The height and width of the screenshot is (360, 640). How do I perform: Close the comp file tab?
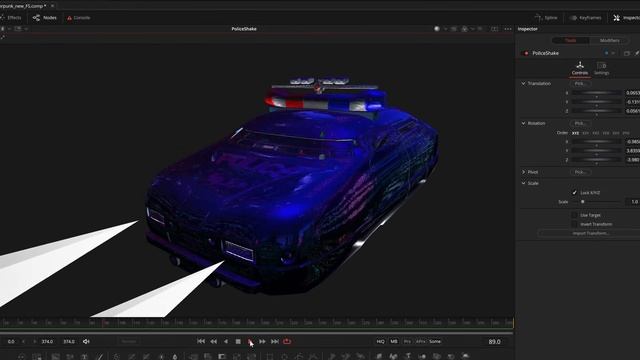click(x=53, y=6)
